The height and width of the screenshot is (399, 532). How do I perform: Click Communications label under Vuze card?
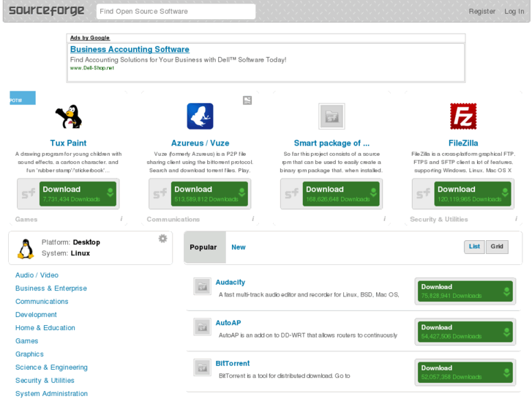[173, 220]
